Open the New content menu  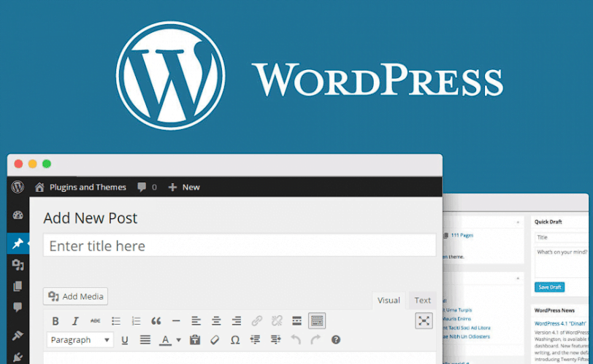(x=184, y=187)
